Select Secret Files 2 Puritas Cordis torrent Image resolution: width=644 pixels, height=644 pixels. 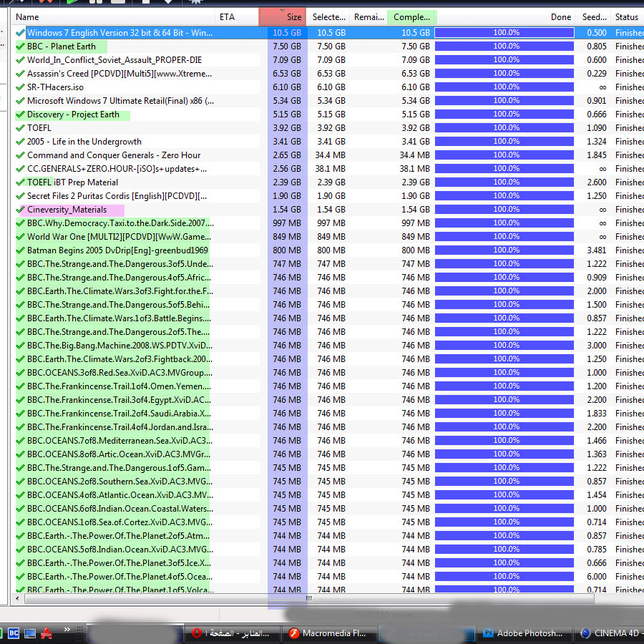tap(117, 196)
